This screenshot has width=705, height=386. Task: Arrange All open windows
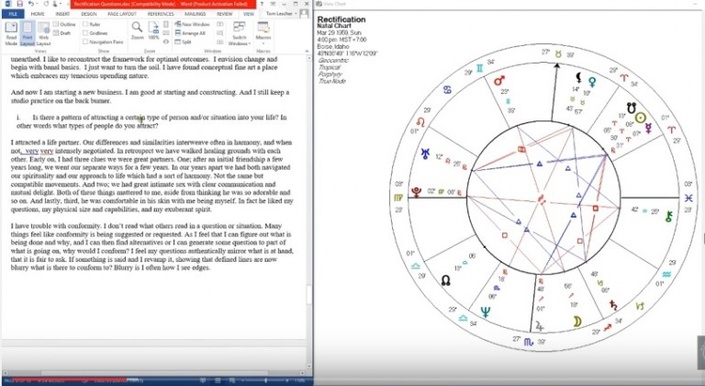190,33
